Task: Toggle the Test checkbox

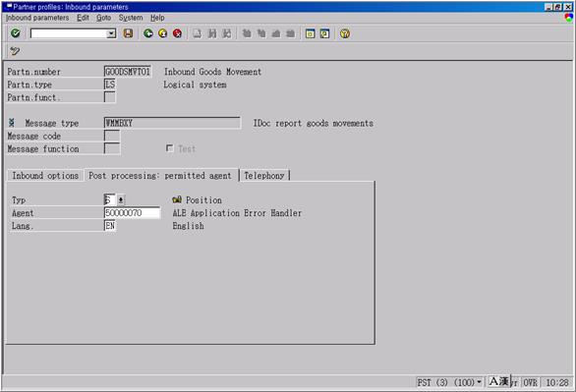Action: [169, 148]
